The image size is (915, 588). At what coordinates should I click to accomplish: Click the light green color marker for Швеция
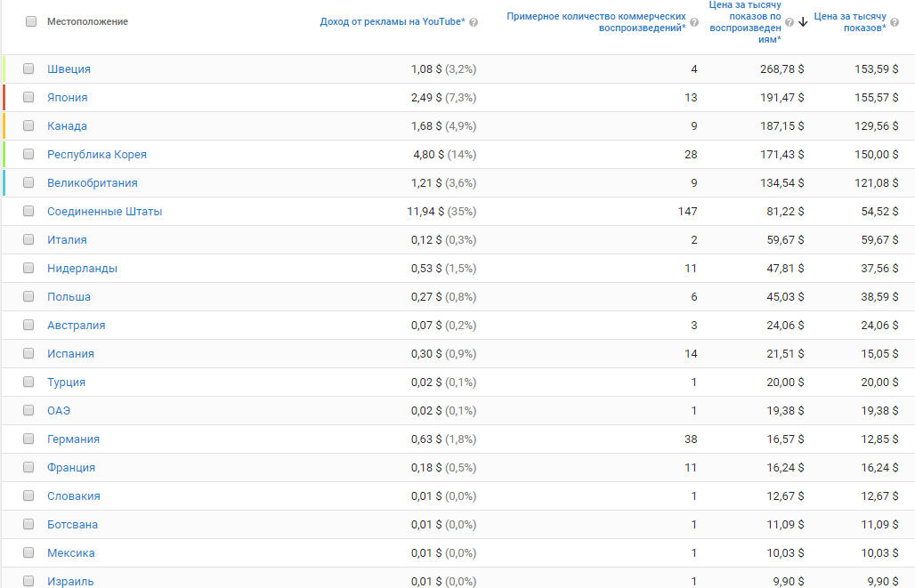click(x=4, y=68)
